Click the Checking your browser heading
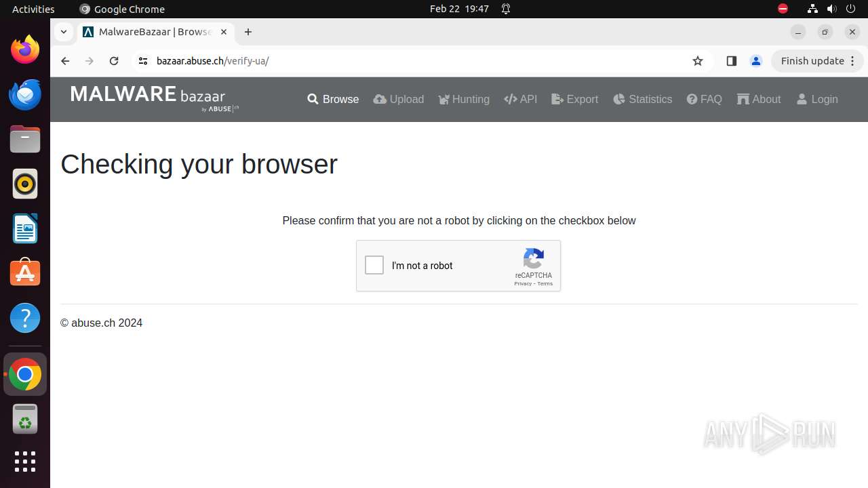 pyautogui.click(x=199, y=164)
